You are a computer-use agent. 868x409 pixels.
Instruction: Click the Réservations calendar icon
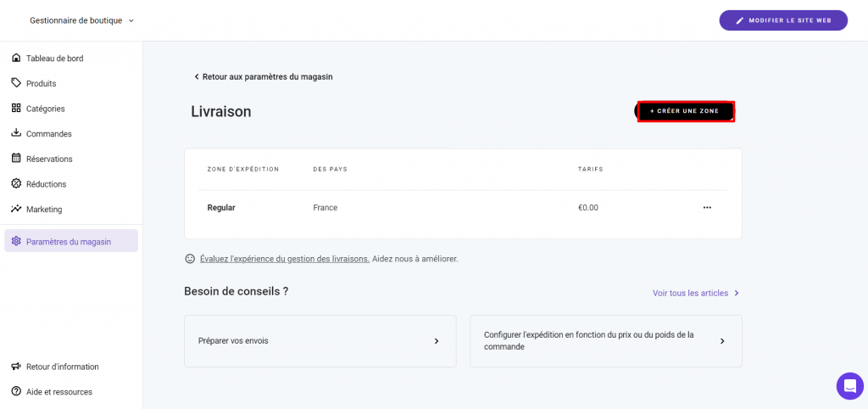tap(16, 159)
